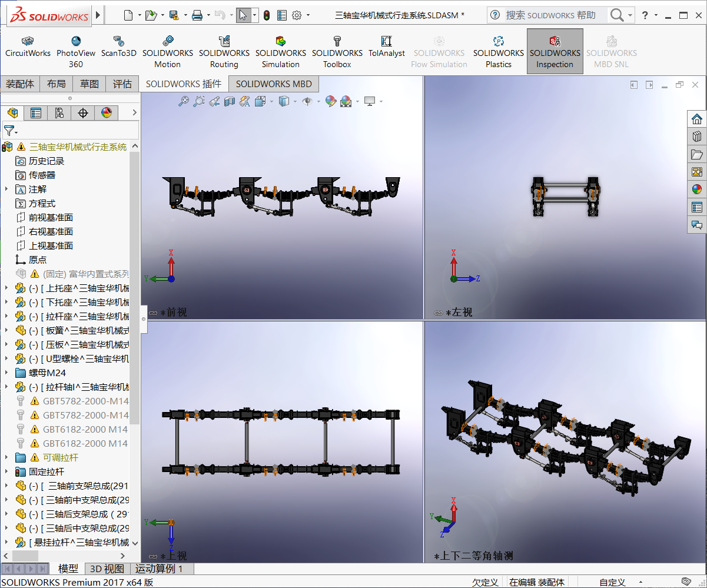Open dropdown next to New document

pos(140,16)
